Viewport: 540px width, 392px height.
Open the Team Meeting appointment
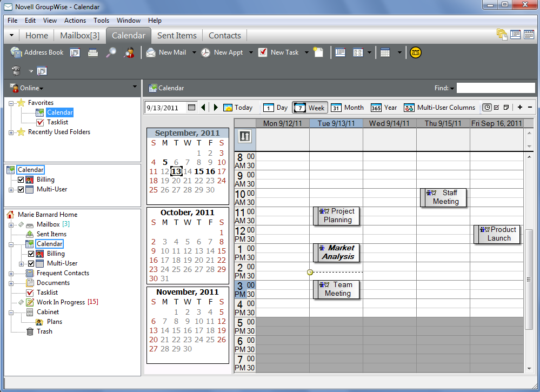pos(336,289)
